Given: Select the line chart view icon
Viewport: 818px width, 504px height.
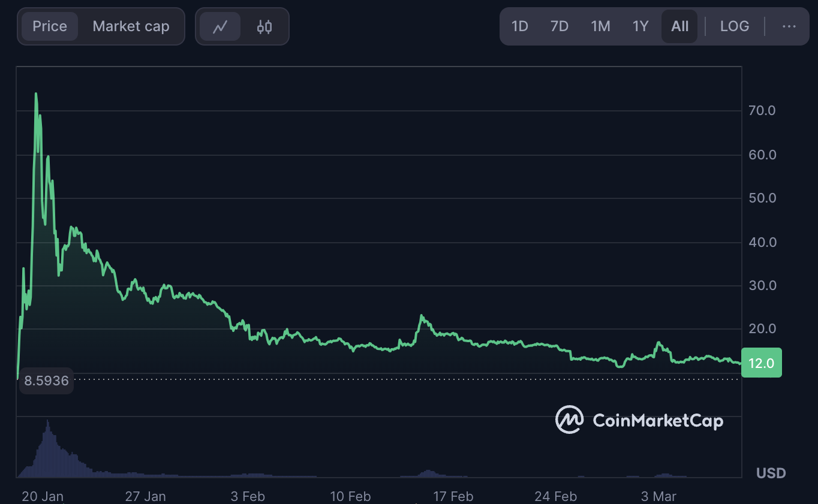Looking at the screenshot, I should click(x=221, y=26).
